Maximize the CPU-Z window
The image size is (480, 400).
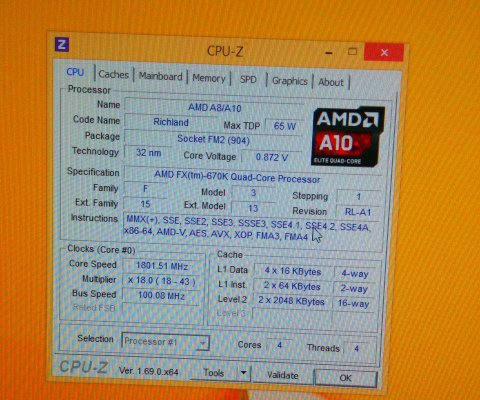[352, 52]
